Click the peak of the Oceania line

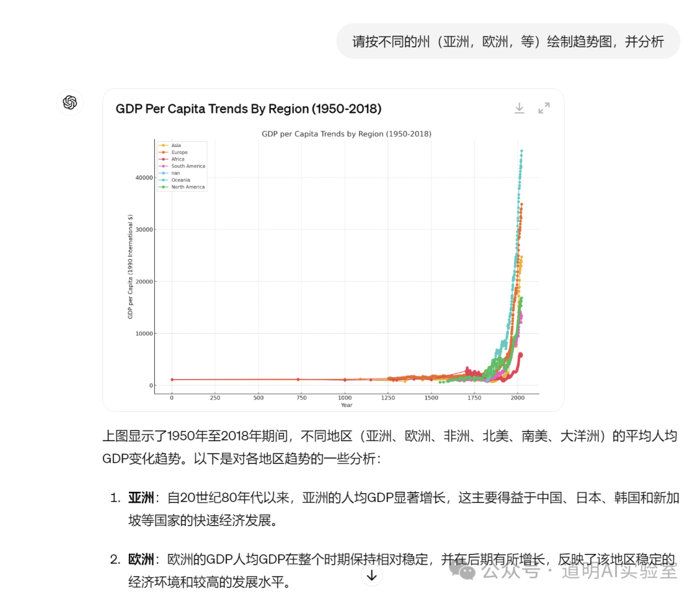tap(521, 151)
